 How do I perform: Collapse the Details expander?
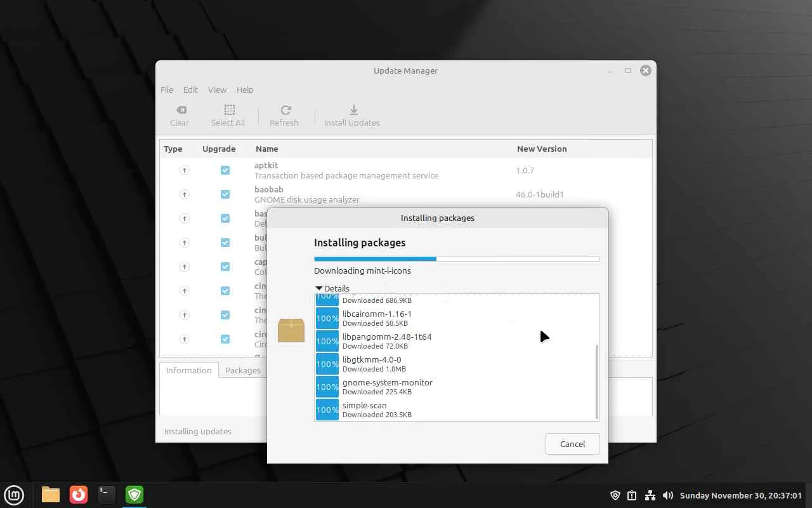pyautogui.click(x=332, y=288)
